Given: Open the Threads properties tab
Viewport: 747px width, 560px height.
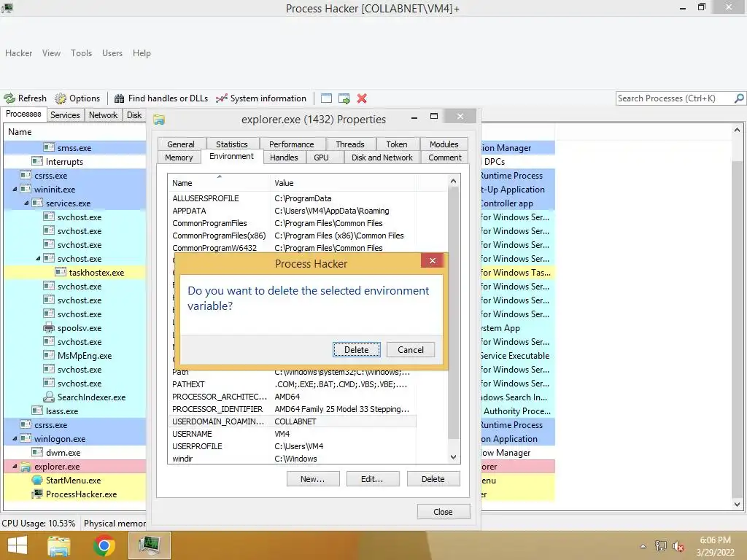Looking at the screenshot, I should (x=350, y=144).
